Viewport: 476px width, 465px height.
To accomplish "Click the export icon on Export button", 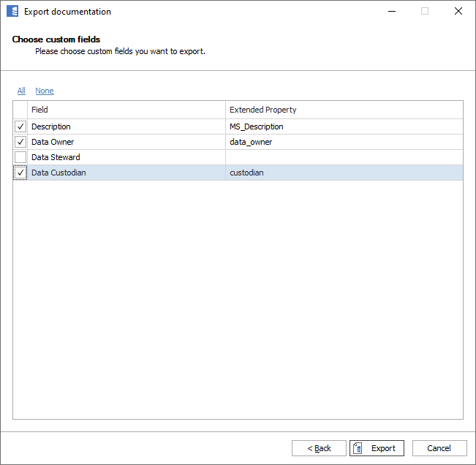I will click(x=359, y=448).
